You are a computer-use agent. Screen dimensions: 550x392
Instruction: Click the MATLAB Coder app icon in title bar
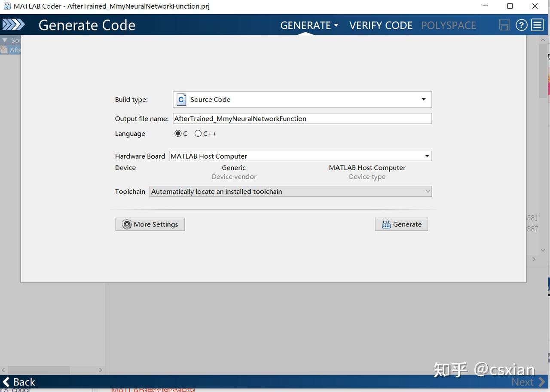coord(7,6)
